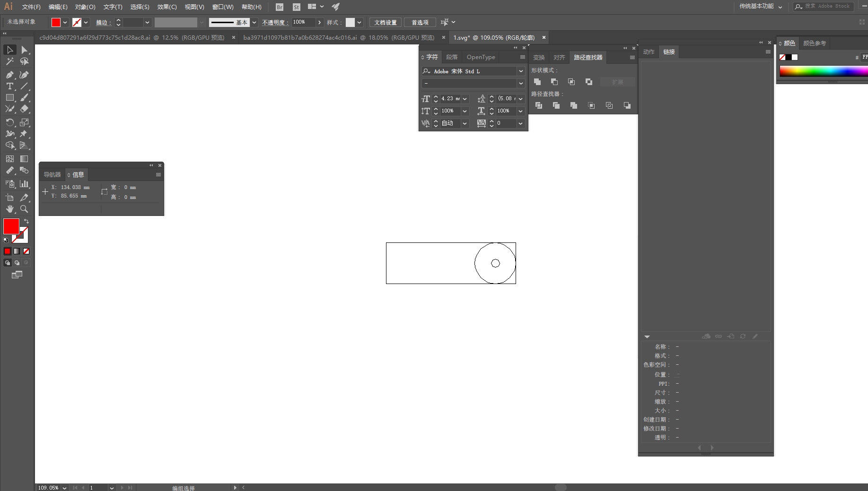
Task: Select the Eyedropper tool
Action: pyautogui.click(x=24, y=198)
